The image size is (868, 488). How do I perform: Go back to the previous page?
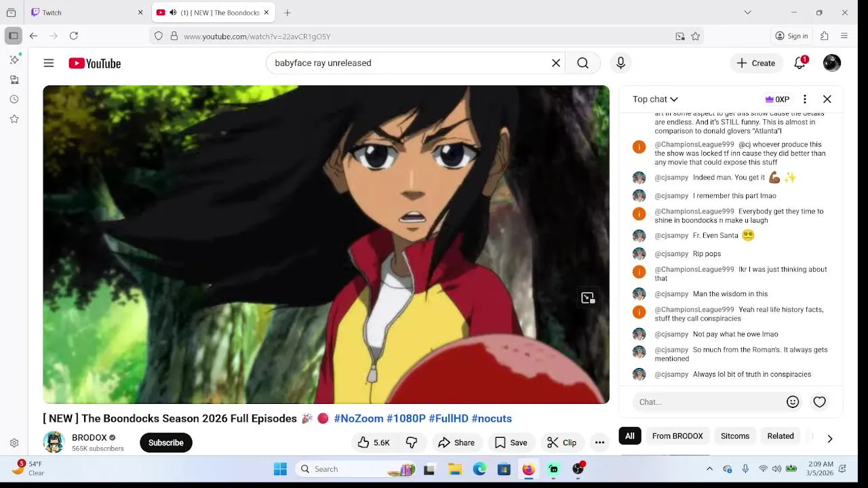click(x=33, y=36)
